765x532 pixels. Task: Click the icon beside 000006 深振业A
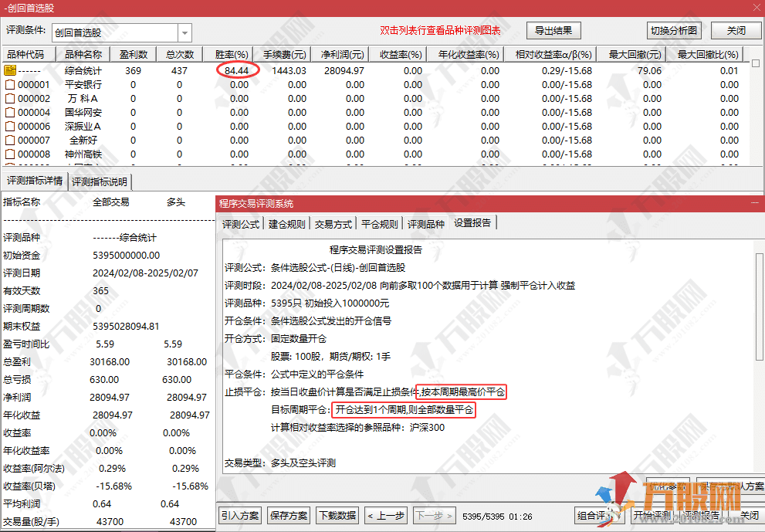[x=10, y=127]
